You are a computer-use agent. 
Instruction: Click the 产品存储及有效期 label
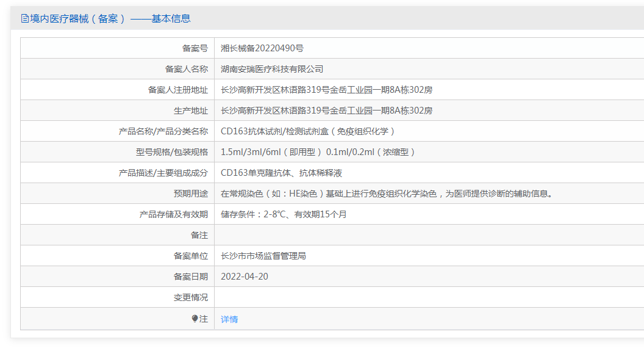point(173,214)
